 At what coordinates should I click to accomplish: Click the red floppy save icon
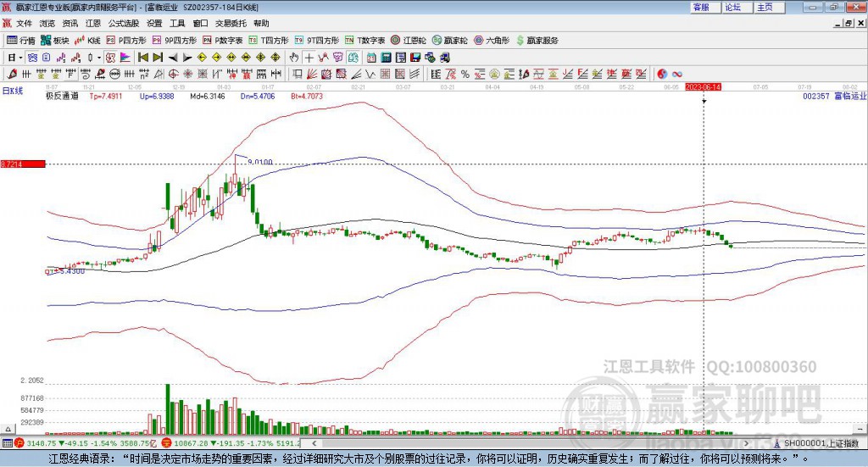click(x=415, y=58)
